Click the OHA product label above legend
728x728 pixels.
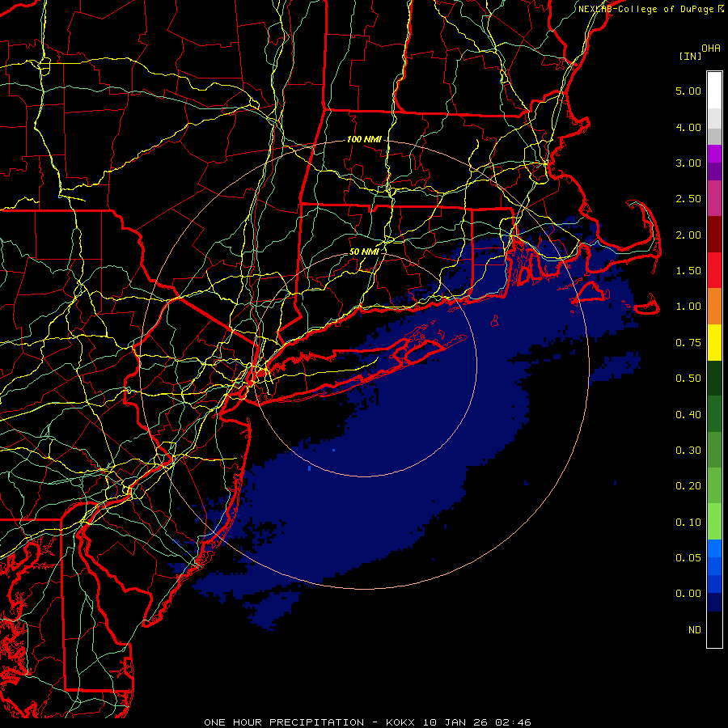711,48
